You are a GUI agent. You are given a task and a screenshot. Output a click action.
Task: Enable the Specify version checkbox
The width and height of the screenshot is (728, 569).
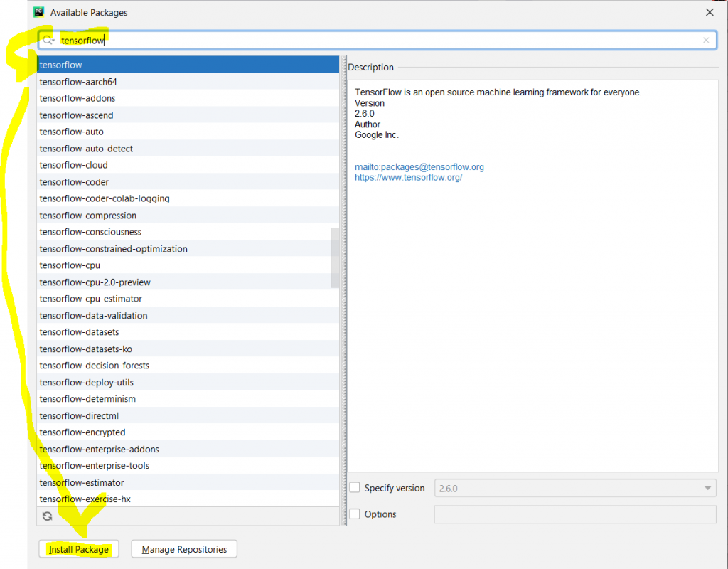click(x=354, y=488)
